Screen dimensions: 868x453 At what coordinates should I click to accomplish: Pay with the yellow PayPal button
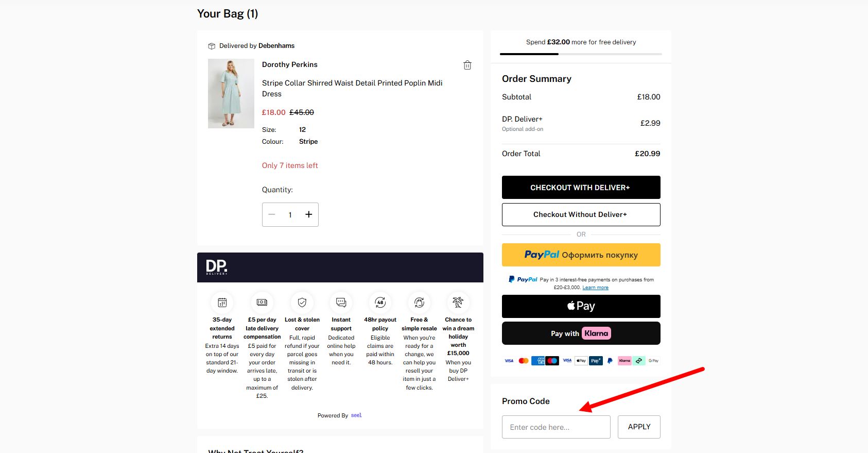(581, 255)
